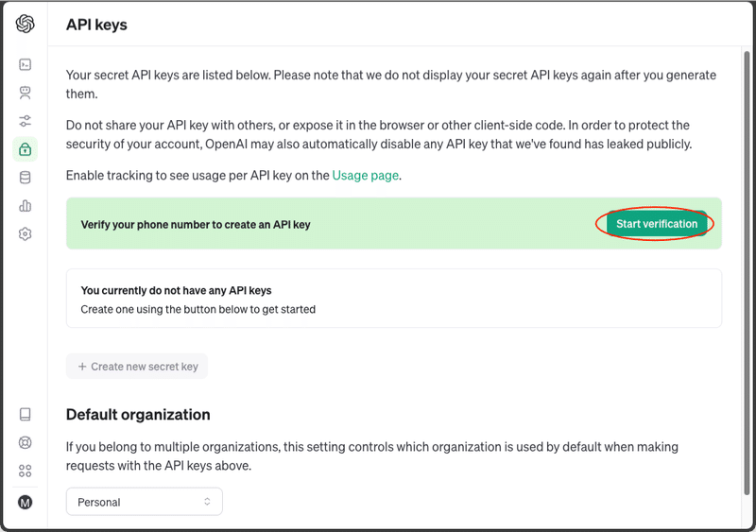This screenshot has height=532, width=756.
Task: Click the API keys page heading
Action: 96,25
